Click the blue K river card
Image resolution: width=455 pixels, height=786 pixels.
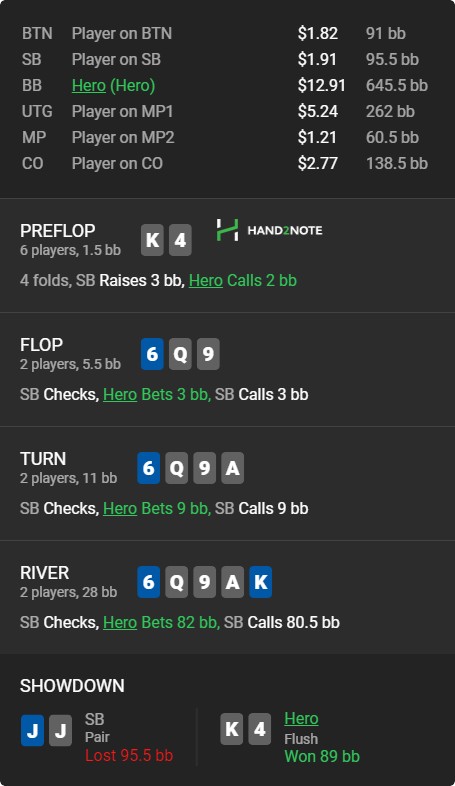tap(261, 581)
